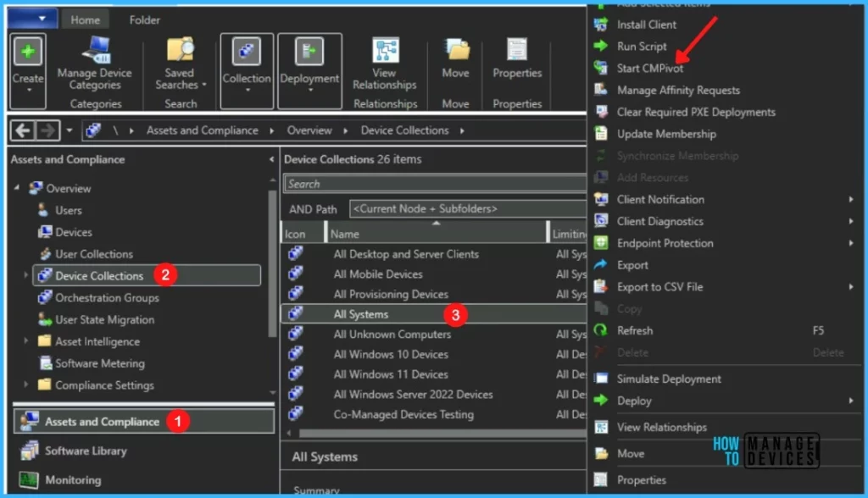Click the Move ribbon icon

tap(455, 51)
